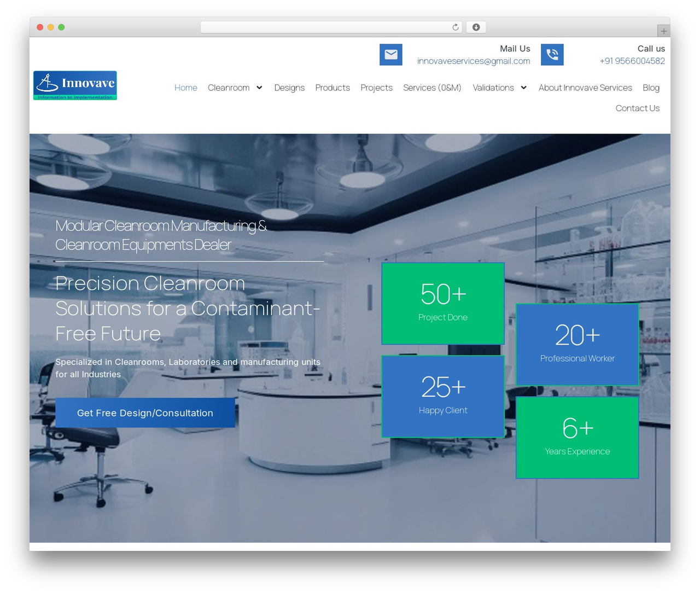Image resolution: width=700 pixels, height=593 pixels.
Task: Click the blue mail envelope icon
Action: click(x=391, y=55)
